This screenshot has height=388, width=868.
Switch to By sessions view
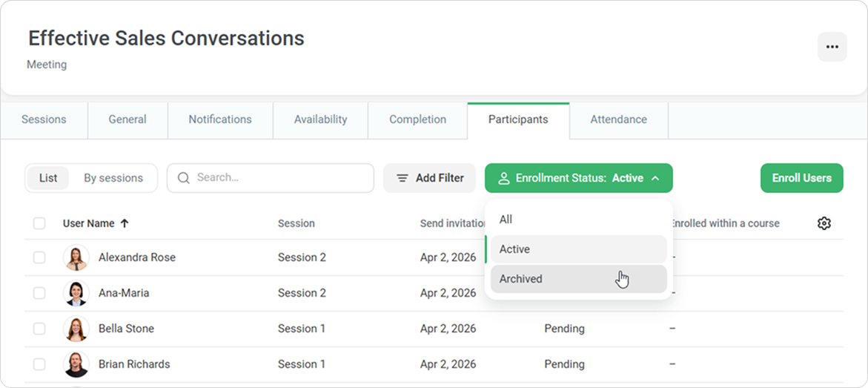(x=113, y=178)
